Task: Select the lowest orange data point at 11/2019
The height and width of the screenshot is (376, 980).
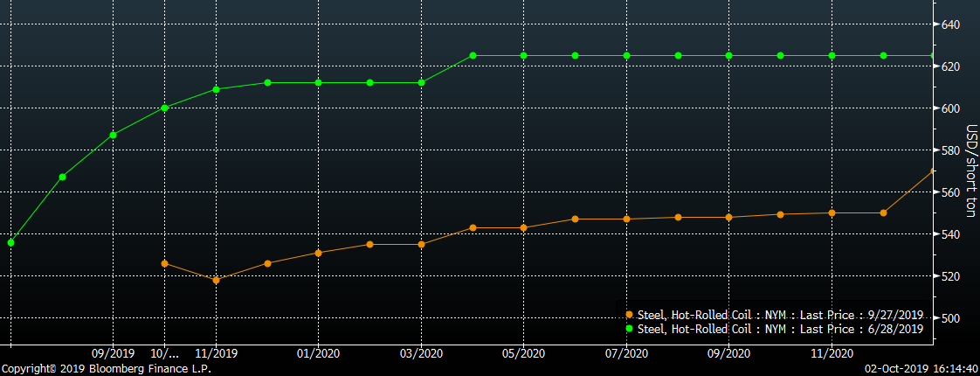Action: tap(217, 281)
